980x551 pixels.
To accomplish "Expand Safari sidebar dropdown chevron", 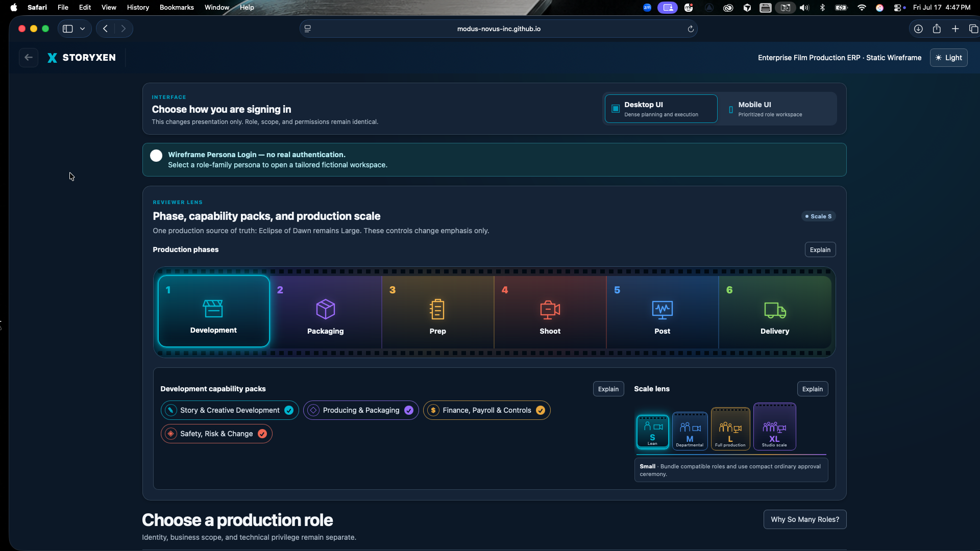I will point(82,29).
